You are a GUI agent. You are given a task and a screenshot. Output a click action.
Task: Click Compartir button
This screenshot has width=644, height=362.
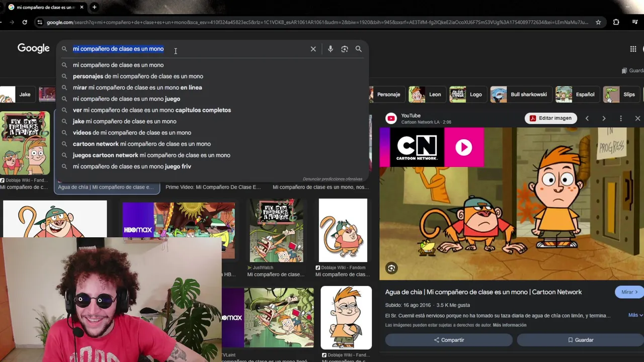pos(449,340)
